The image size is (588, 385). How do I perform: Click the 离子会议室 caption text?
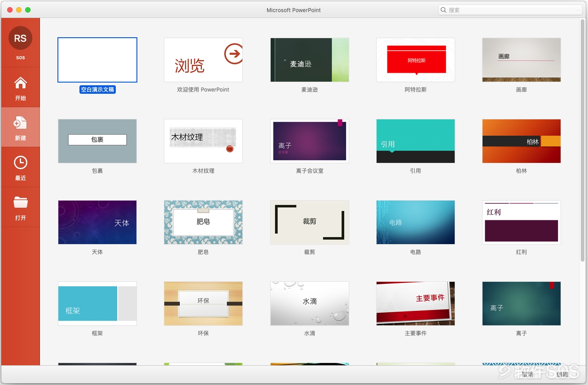[x=310, y=171]
